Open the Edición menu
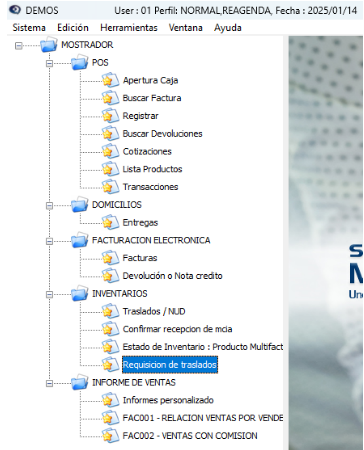The height and width of the screenshot is (450, 364). click(73, 28)
